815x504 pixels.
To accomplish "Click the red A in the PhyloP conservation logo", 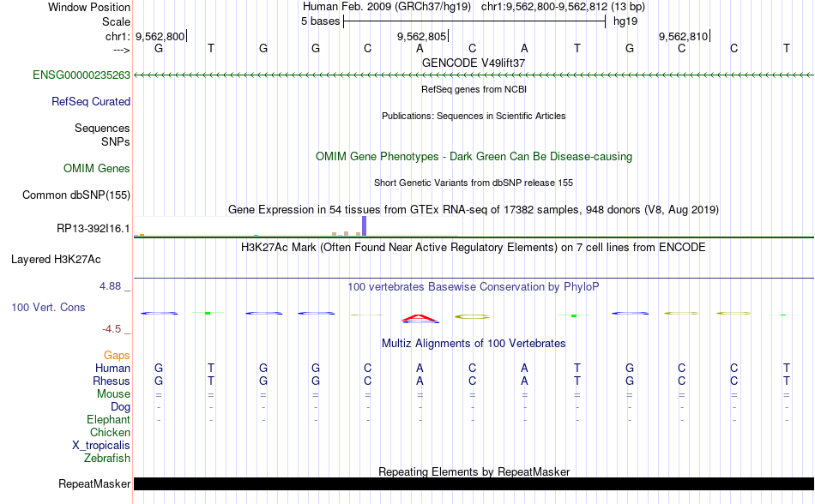I will [x=420, y=317].
